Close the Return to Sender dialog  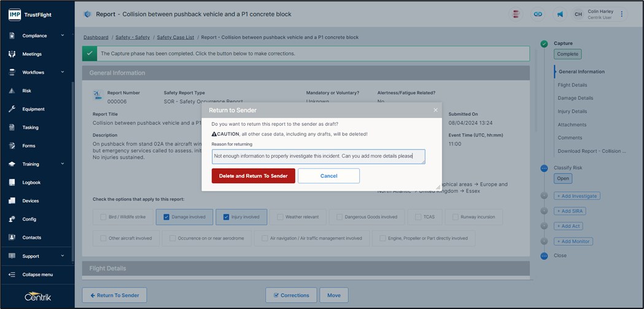436,110
